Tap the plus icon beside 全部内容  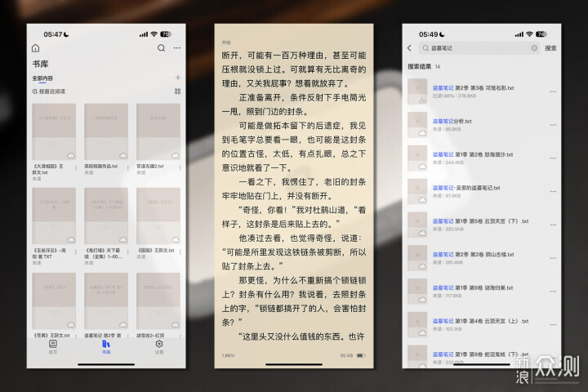(178, 78)
